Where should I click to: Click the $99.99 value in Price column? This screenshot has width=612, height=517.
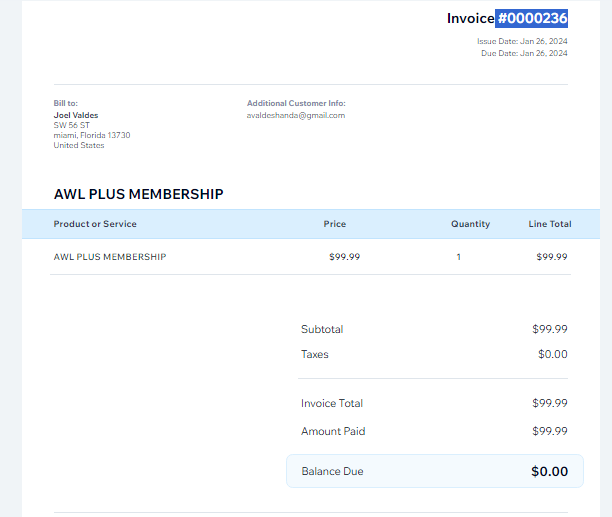pos(345,257)
